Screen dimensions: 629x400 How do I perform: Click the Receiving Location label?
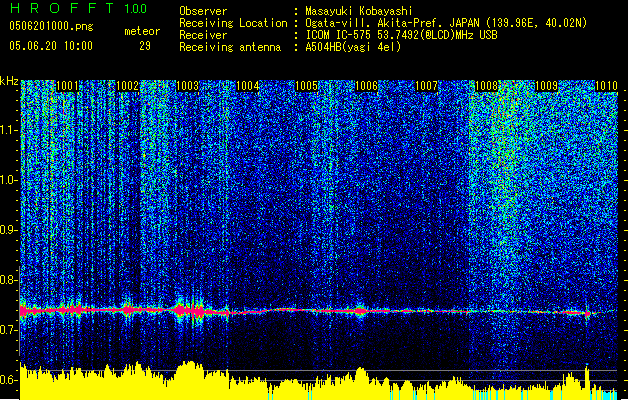(233, 23)
